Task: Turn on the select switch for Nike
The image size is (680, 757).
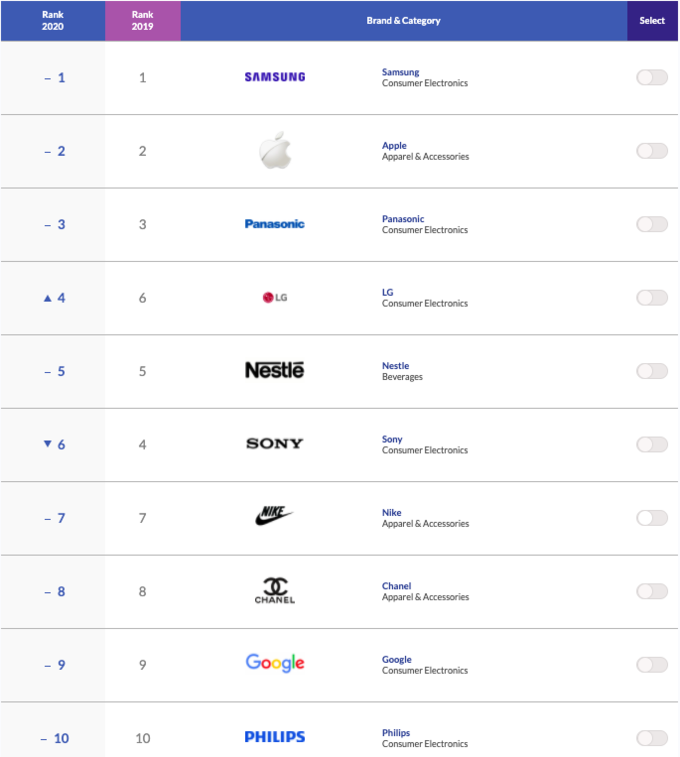Action: (652, 518)
